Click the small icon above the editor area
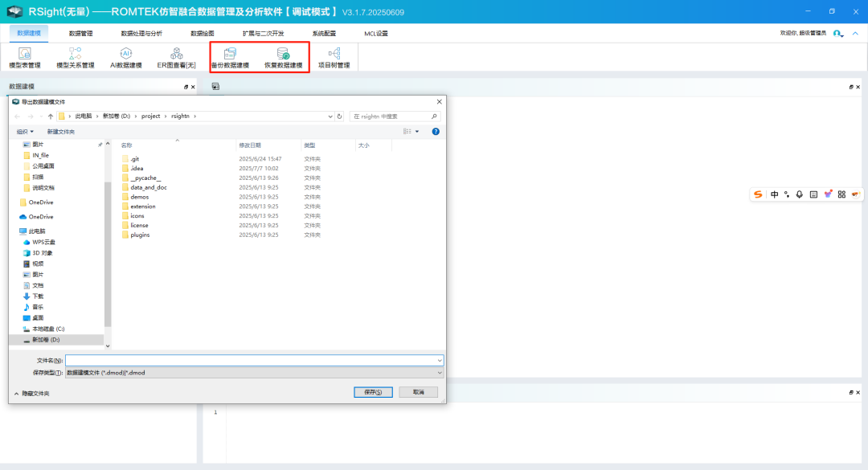The height and width of the screenshot is (470, 868). (215, 86)
